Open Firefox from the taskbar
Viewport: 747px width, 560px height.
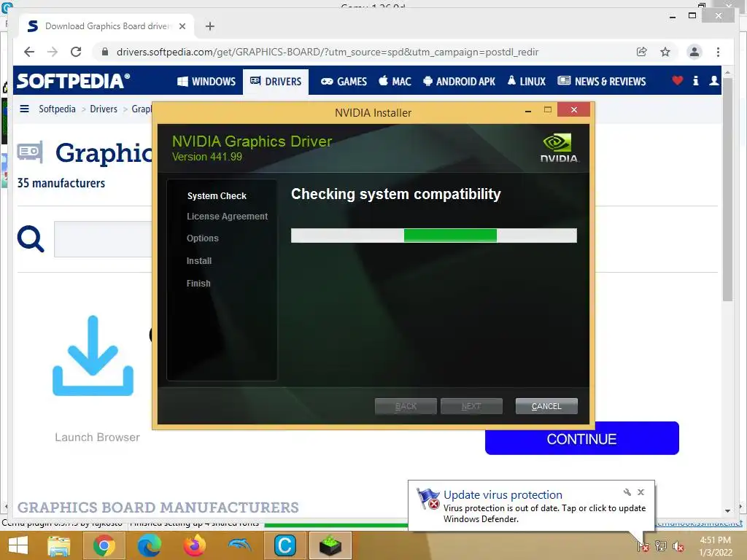[194, 545]
